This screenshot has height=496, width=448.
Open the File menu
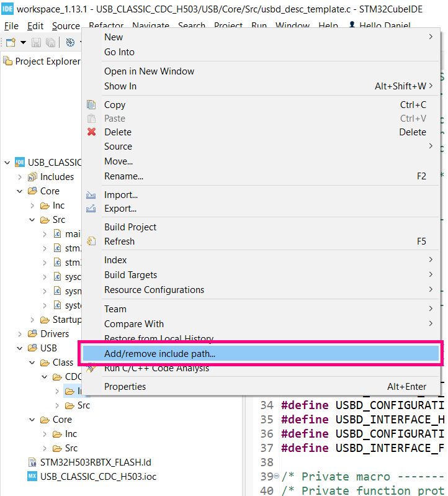click(11, 26)
